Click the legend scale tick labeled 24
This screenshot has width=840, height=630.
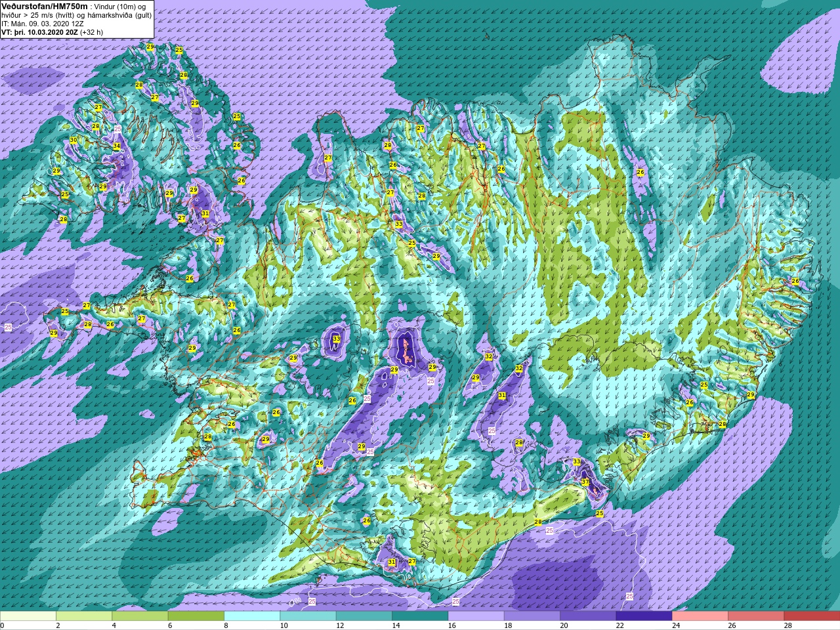pyautogui.click(x=675, y=625)
